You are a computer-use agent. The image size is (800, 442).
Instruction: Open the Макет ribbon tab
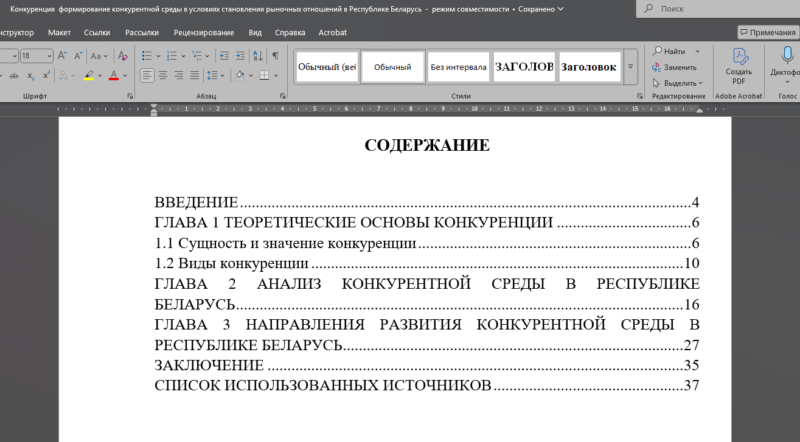59,32
